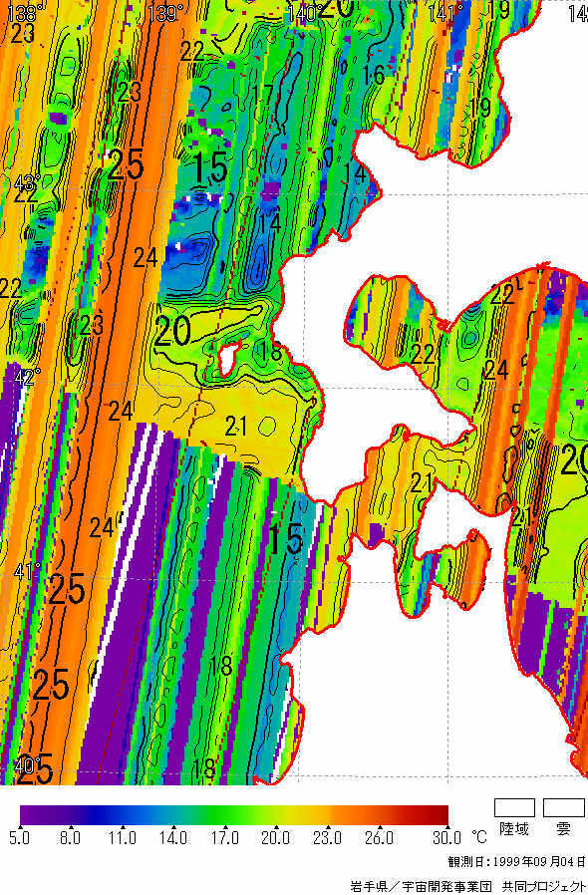This screenshot has width=588, height=895.
Task: Choose the 17.0 color scale label
Action: (x=224, y=838)
